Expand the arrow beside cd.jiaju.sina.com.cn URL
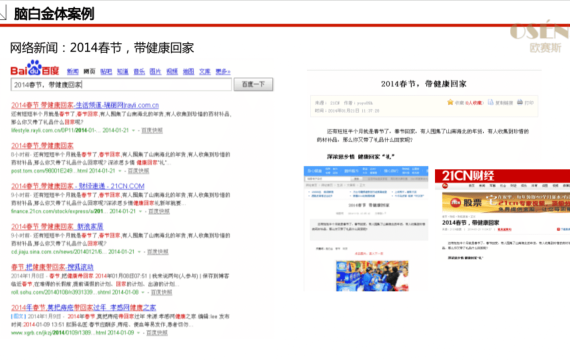Viewport: 570px width, 360px height. point(139,252)
